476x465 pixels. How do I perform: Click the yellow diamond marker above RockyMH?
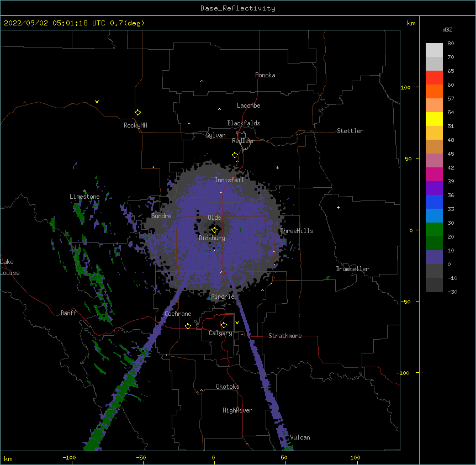137,113
